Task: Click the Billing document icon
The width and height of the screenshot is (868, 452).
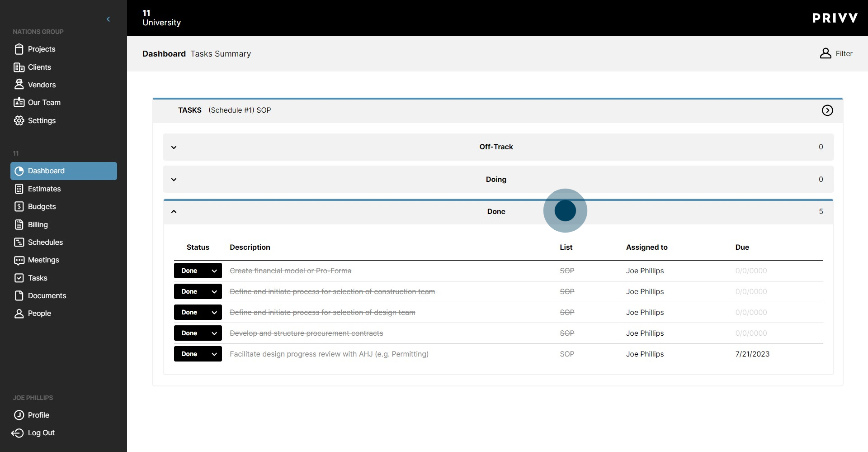Action: 19,224
